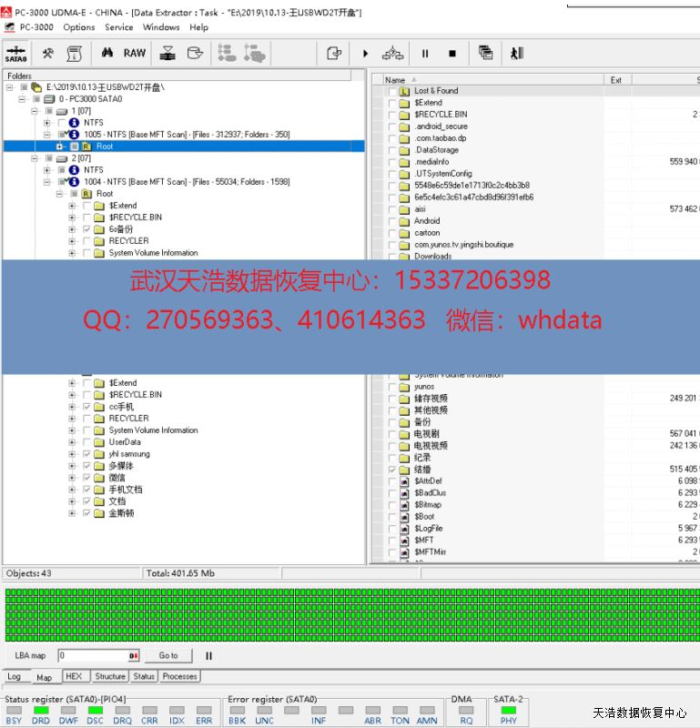Toggle checkbox for yhl samsung folder
This screenshot has height=728, width=700.
point(87,454)
